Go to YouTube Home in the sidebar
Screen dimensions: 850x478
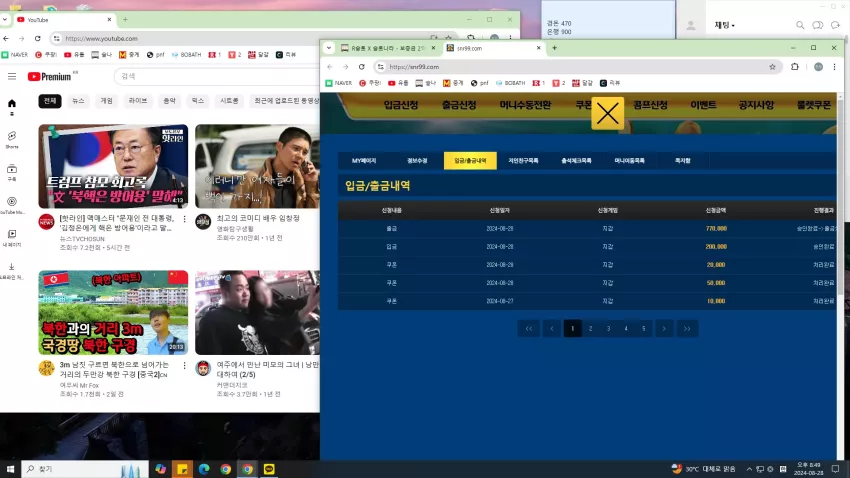[x=12, y=107]
